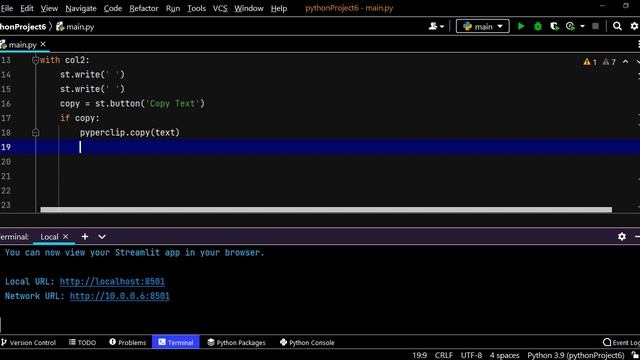The width and height of the screenshot is (640, 360).
Task: Click the yellow warning count indicator
Action: 590,62
